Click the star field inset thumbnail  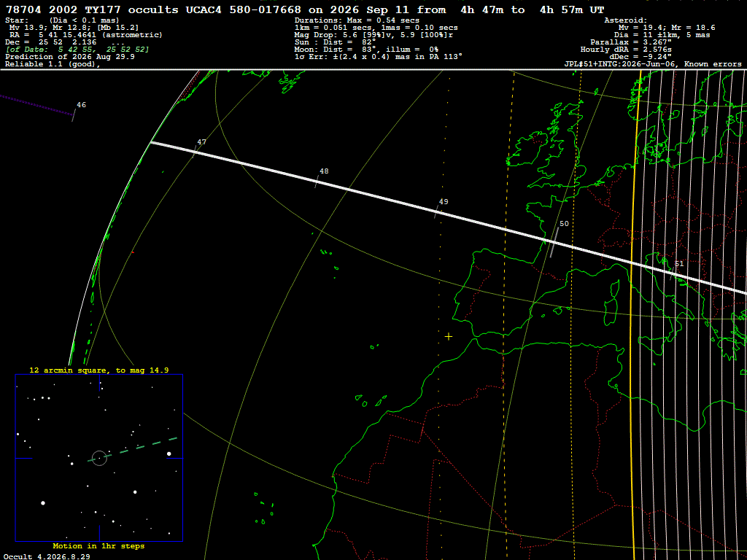(99, 458)
